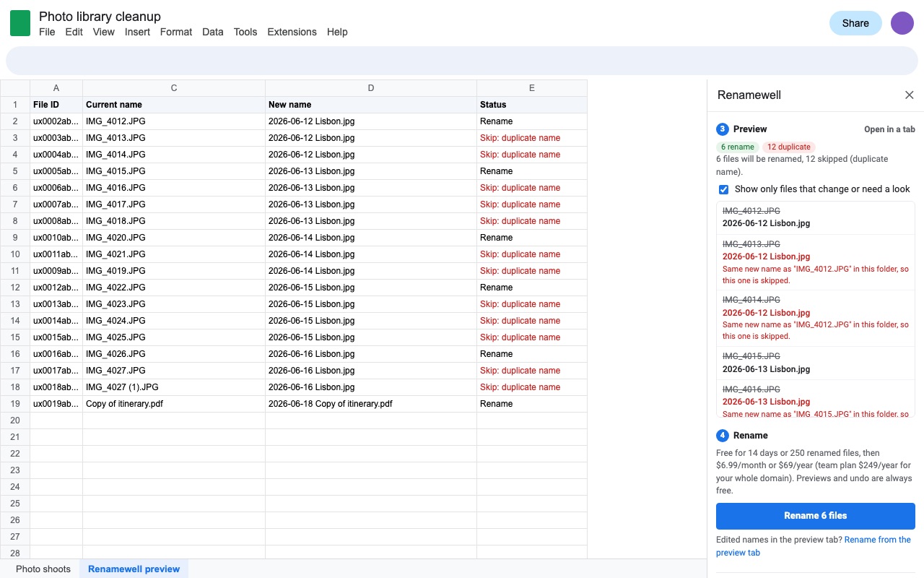Select column D header
924x578 pixels.
(371, 88)
